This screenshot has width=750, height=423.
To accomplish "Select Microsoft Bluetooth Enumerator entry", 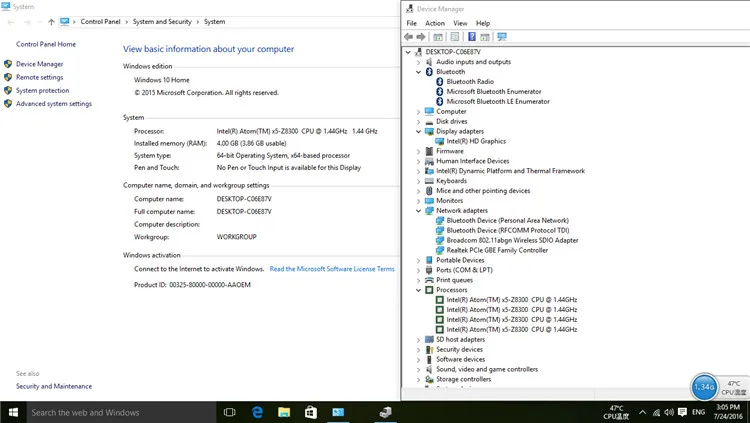I will coord(494,91).
